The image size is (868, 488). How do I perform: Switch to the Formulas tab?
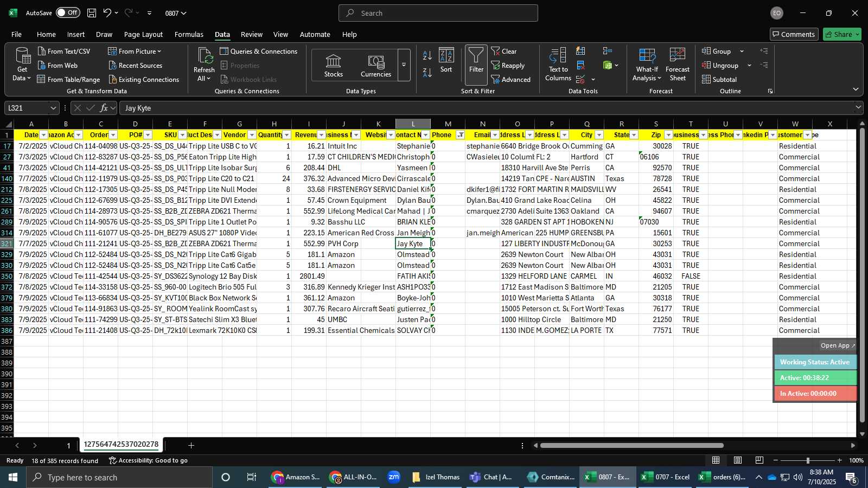point(189,34)
